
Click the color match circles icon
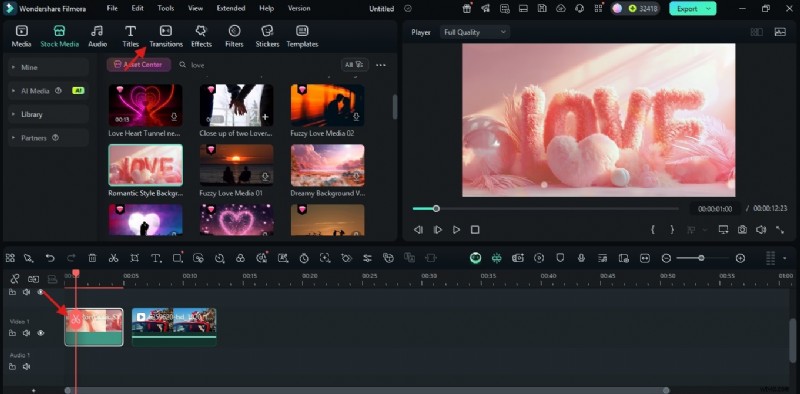[240, 258]
